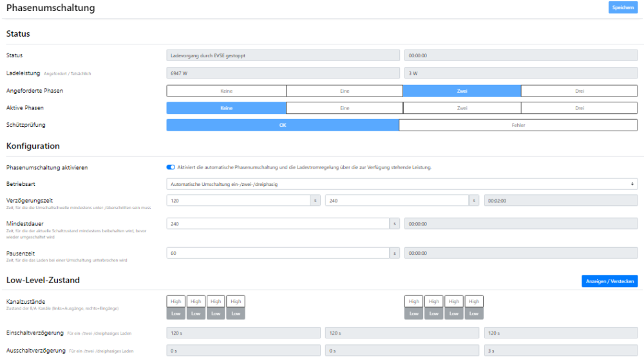Select 'Drei' in Angeforderte Phasen
The height and width of the screenshot is (361, 644).
pyautogui.click(x=579, y=91)
